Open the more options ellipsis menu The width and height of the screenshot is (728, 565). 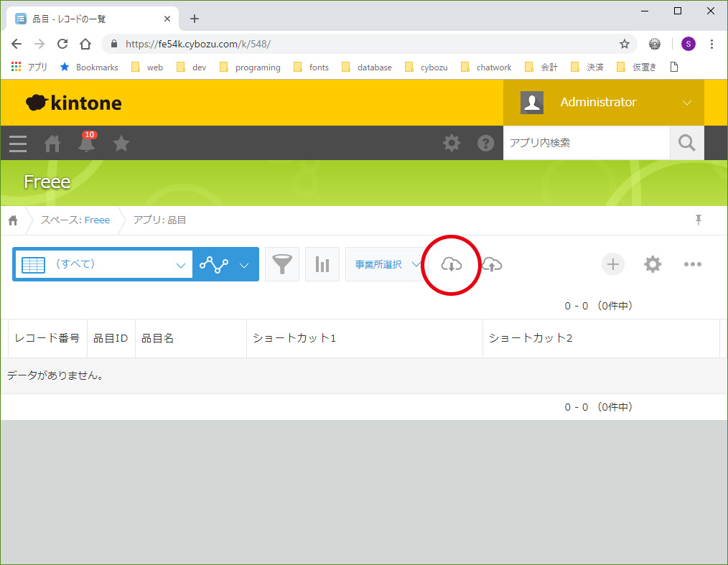(x=693, y=264)
